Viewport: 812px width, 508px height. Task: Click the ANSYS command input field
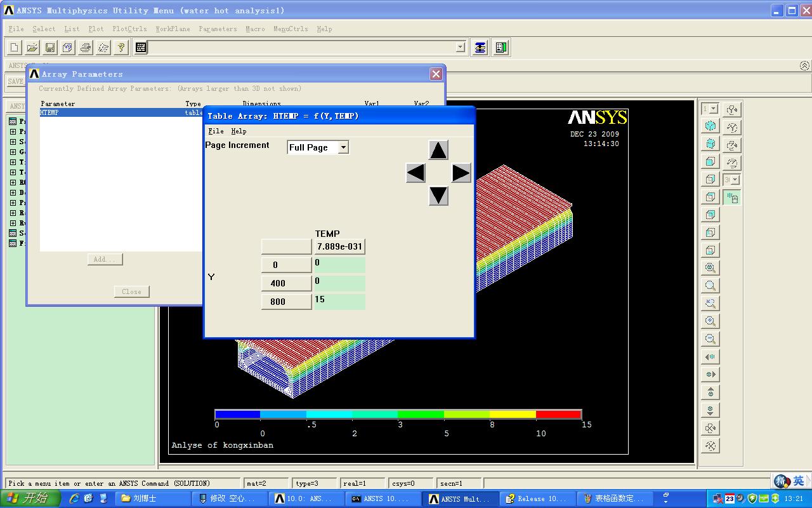pos(302,47)
